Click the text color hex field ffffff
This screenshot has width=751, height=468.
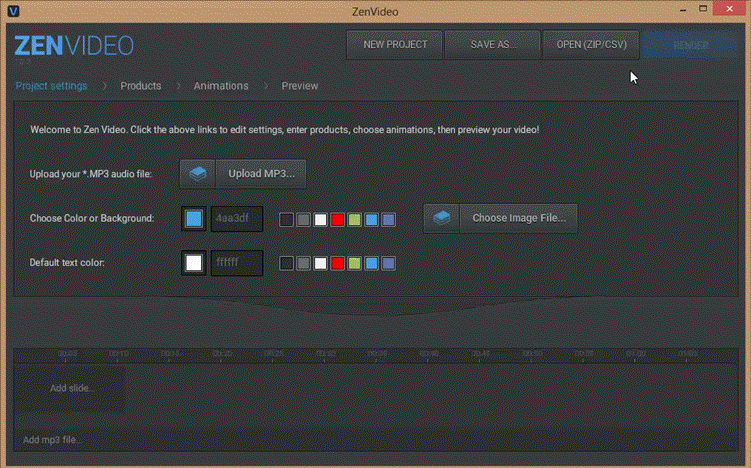tap(237, 263)
